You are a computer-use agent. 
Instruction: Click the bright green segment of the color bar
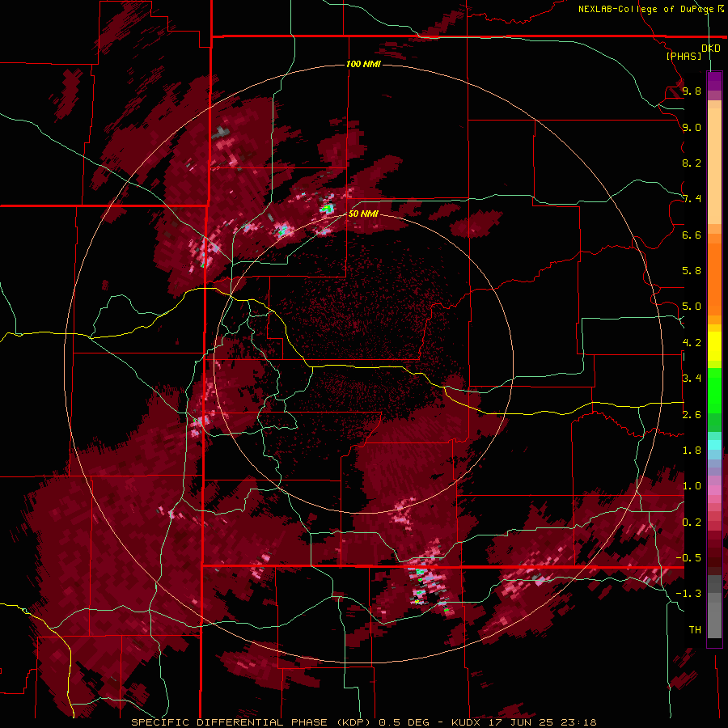[714, 391]
